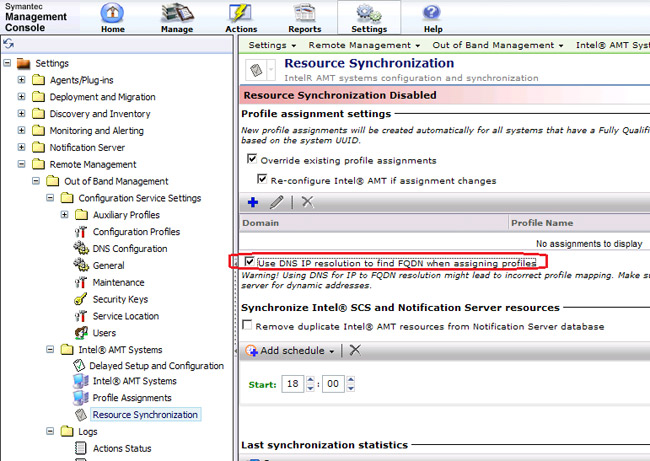The image size is (650, 461).
Task: Click the Maintenance tools icon
Action: (80, 282)
